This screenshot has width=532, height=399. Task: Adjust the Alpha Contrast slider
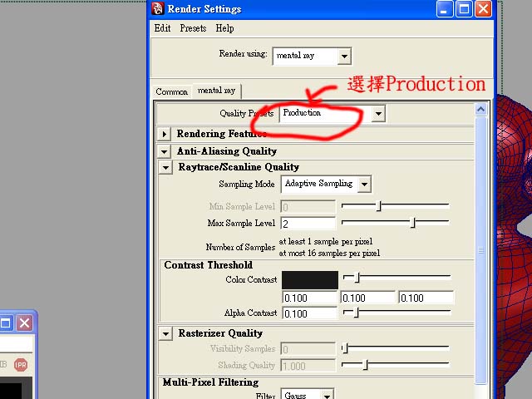point(356,313)
